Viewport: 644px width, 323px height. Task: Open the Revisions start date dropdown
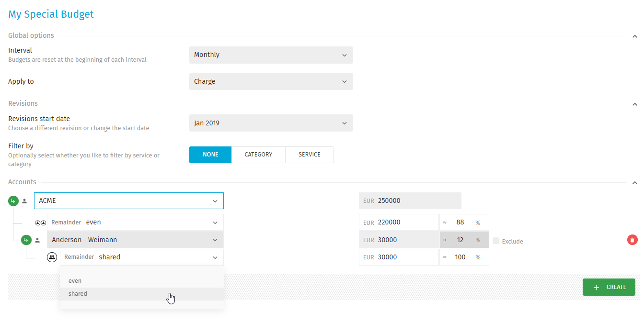pos(271,123)
